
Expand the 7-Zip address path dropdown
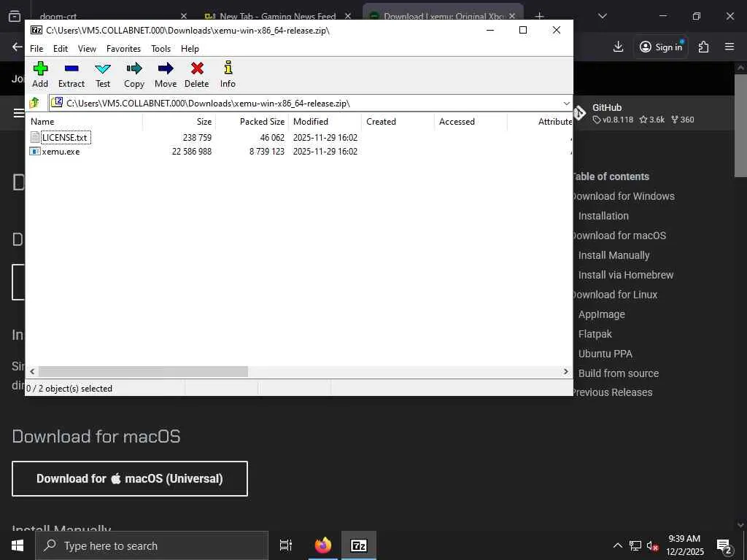pyautogui.click(x=566, y=104)
